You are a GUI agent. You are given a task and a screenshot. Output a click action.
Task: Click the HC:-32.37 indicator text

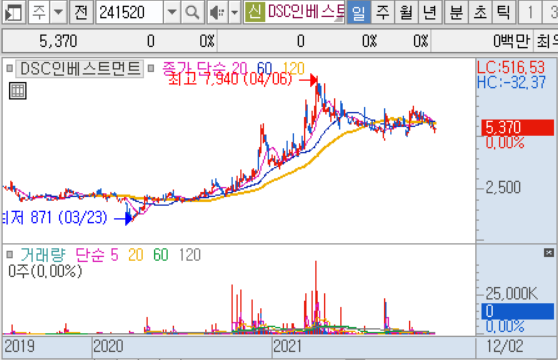click(x=511, y=83)
